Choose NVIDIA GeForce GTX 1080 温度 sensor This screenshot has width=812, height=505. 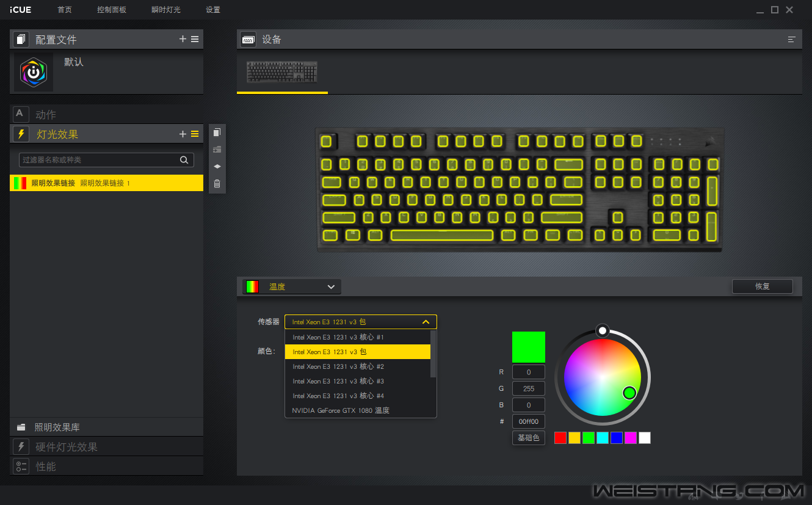pyautogui.click(x=358, y=410)
